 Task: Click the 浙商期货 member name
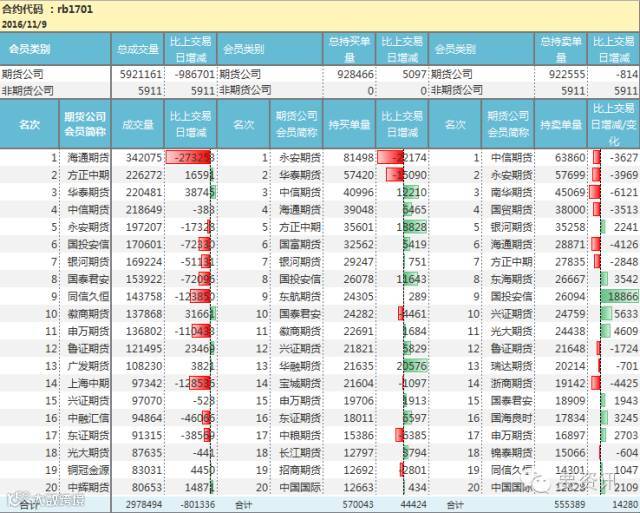(511, 383)
